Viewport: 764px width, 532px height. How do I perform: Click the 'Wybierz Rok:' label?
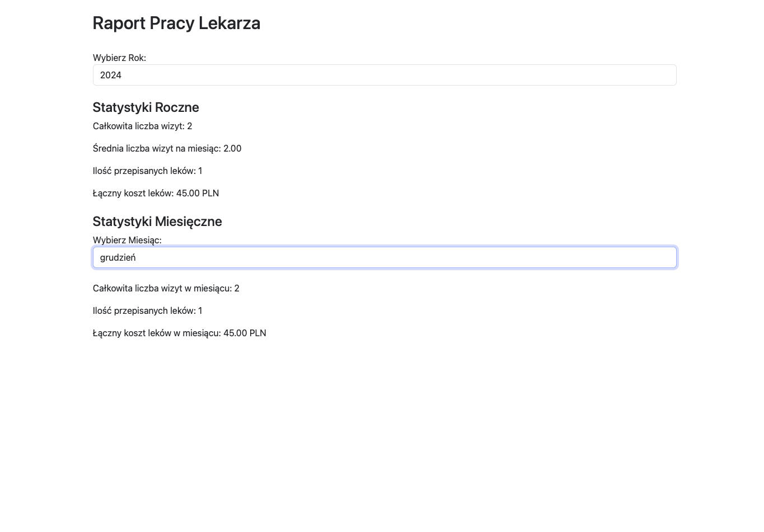coord(119,58)
